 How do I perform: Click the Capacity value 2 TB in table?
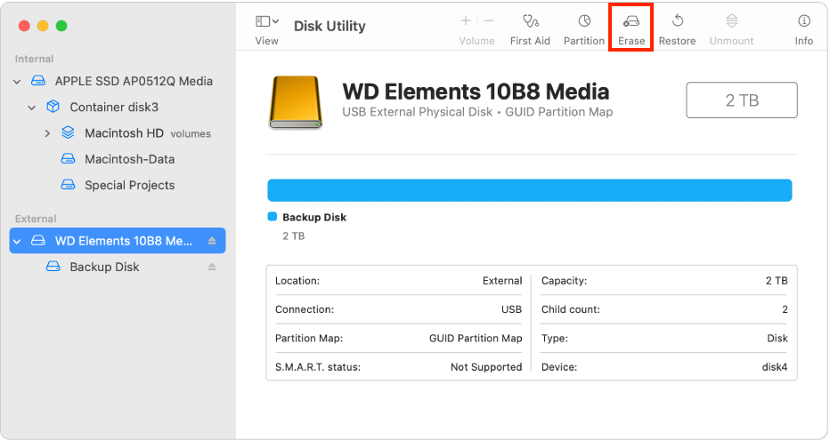777,281
